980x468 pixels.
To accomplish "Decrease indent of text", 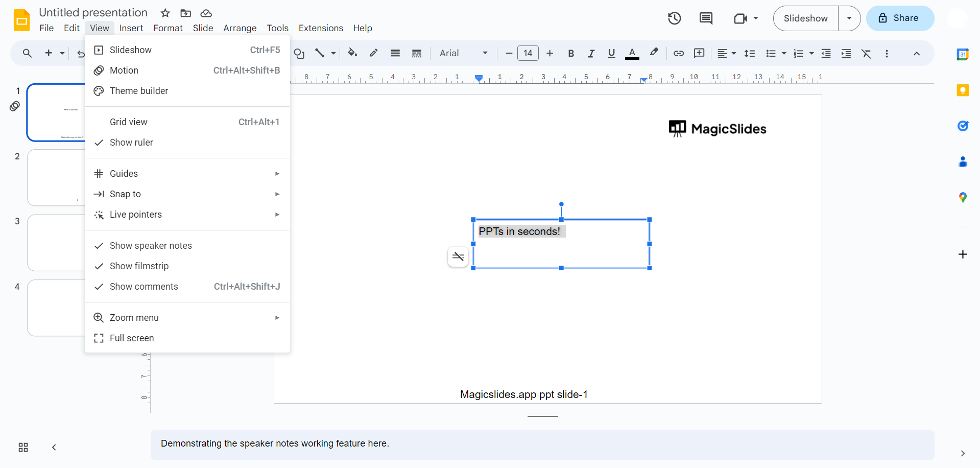I will click(826, 53).
